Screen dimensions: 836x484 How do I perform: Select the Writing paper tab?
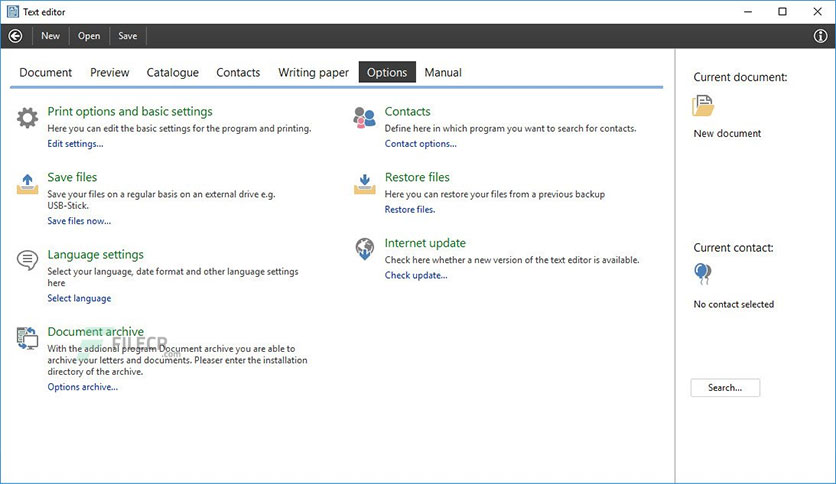click(x=314, y=72)
